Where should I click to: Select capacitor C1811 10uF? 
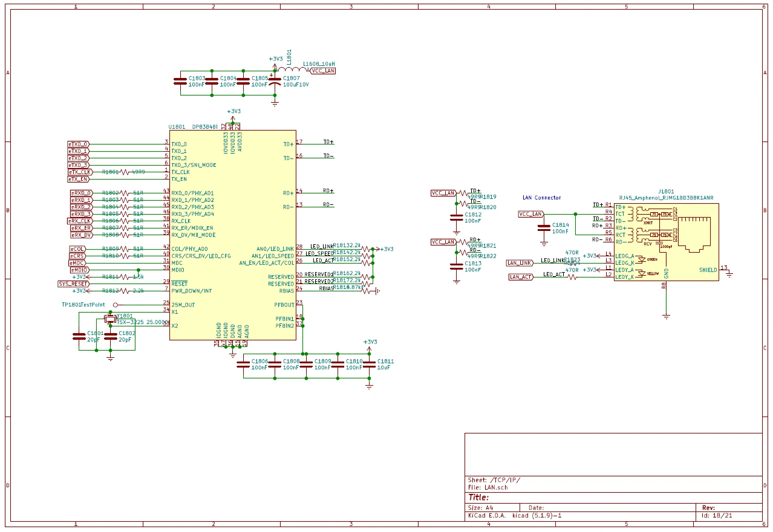tap(369, 364)
